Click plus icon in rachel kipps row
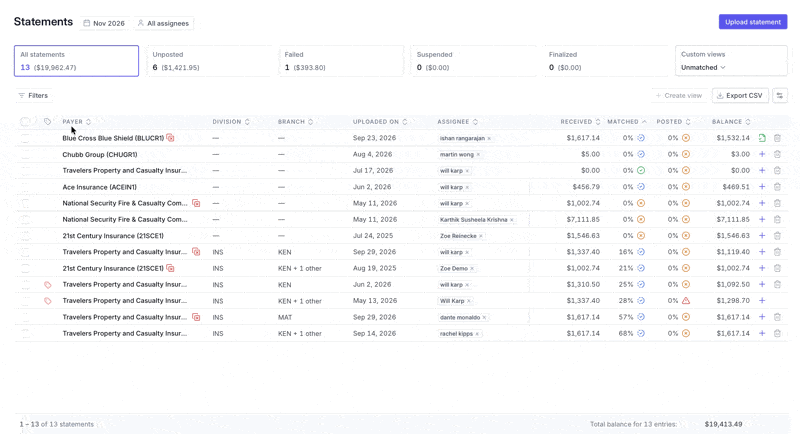The width and height of the screenshot is (800, 434). (762, 334)
